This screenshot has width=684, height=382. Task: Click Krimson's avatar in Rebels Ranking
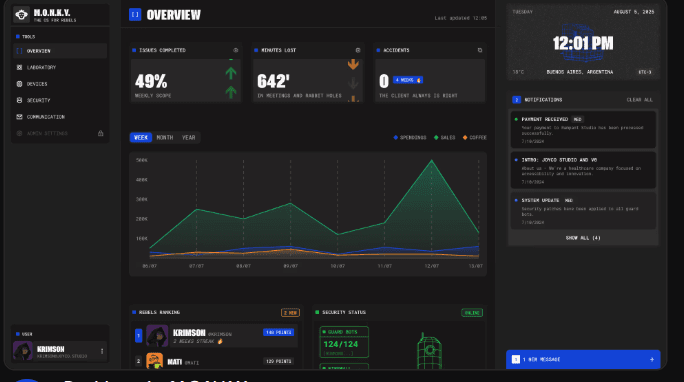click(157, 336)
